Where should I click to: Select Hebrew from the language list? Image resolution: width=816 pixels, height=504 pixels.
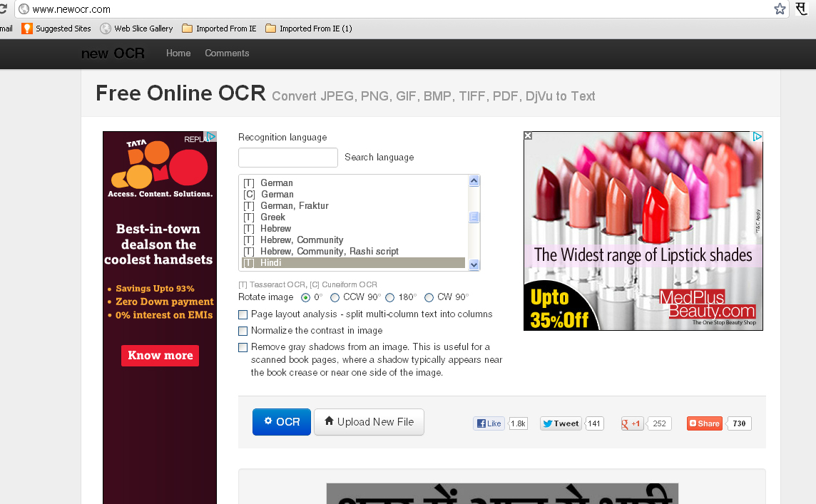(277, 228)
